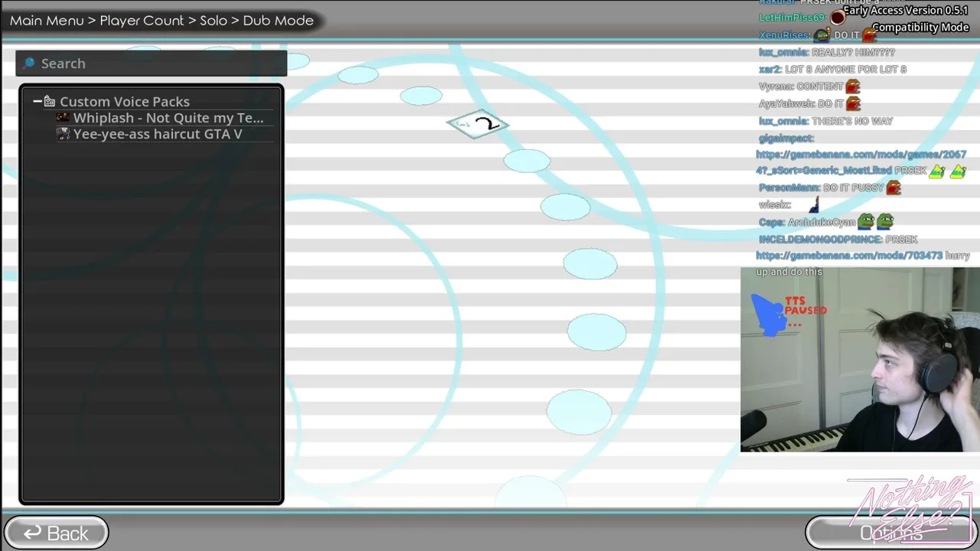
Task: Click the Early Access Version 0.5.1 label
Action: pos(906,11)
